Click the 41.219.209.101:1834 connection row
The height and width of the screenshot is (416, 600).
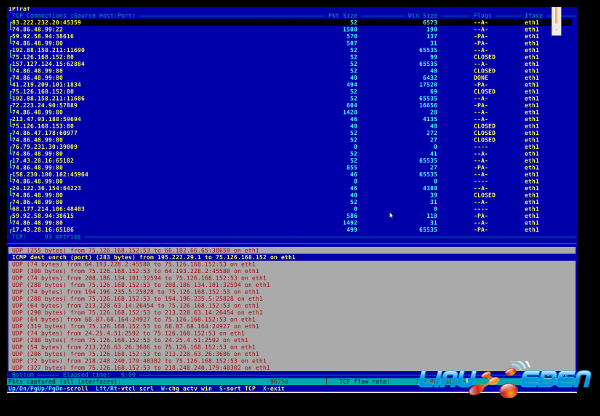(x=291, y=85)
